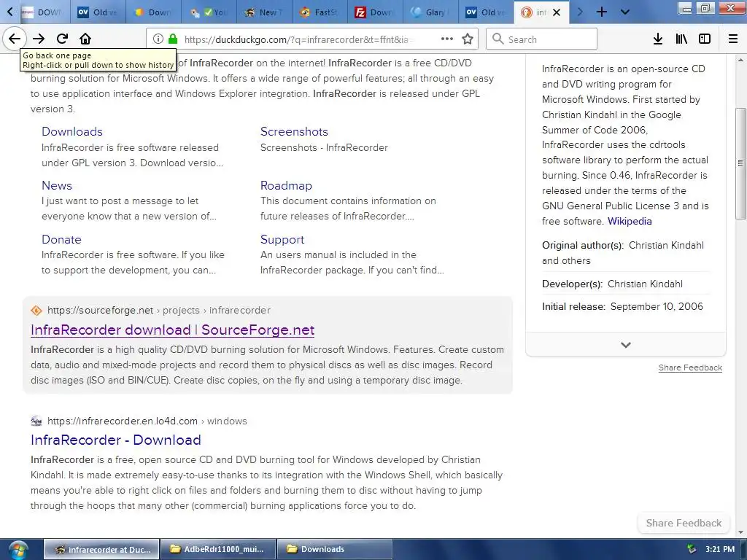Open the Downloads arrow in toolbar
747x560 pixels.
click(x=657, y=39)
